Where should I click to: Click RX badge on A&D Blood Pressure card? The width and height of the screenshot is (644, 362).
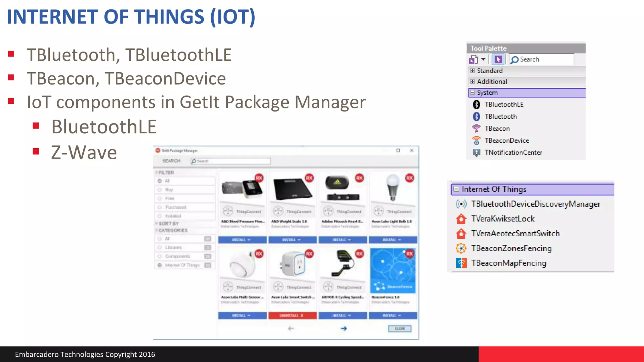coord(259,178)
